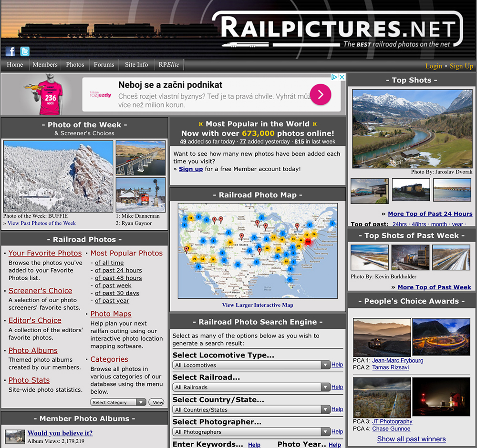The image size is (477, 448).
Task: Click the Sign Up link in header
Action: [x=461, y=66]
